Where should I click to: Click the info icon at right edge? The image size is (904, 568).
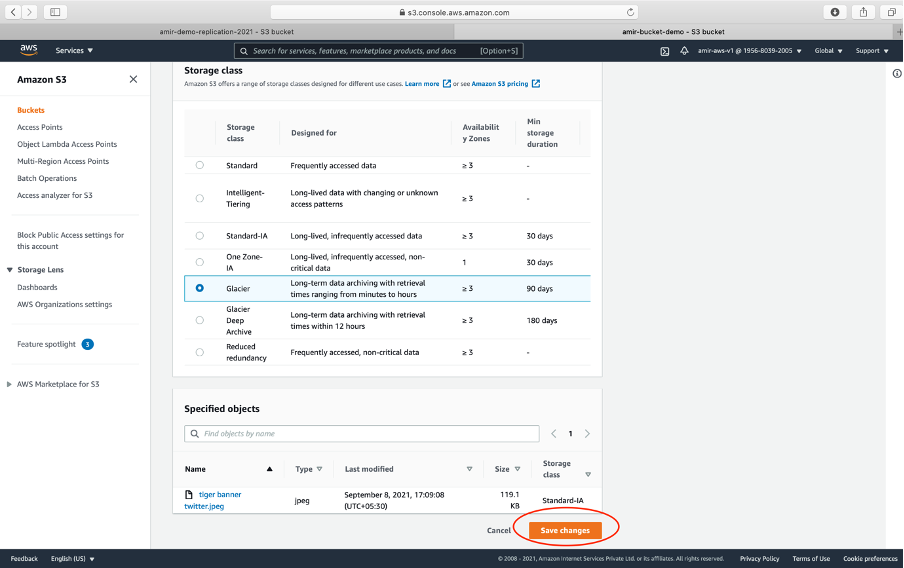(x=897, y=73)
